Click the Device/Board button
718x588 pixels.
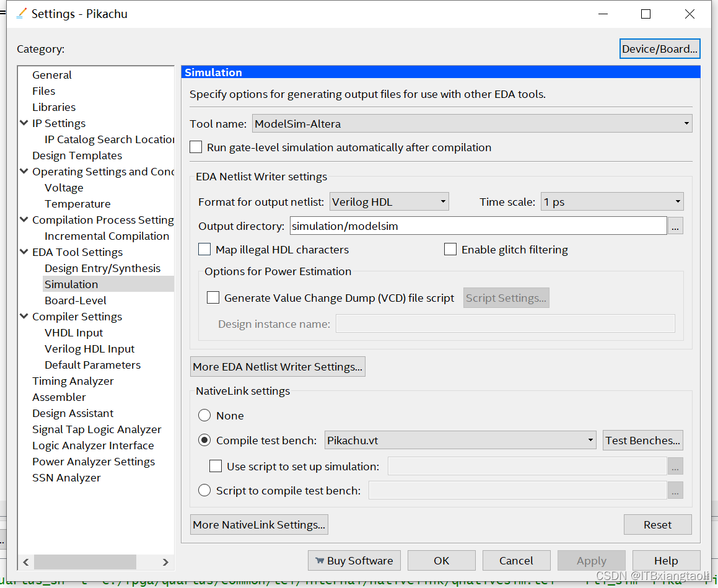coord(660,49)
